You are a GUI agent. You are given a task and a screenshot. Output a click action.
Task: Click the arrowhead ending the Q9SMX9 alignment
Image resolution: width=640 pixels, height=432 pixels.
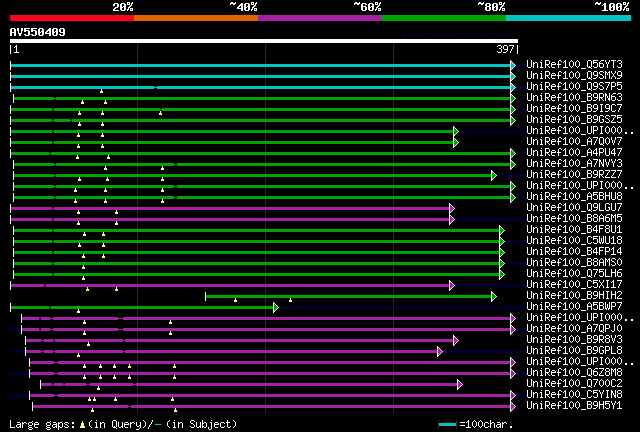(x=513, y=76)
